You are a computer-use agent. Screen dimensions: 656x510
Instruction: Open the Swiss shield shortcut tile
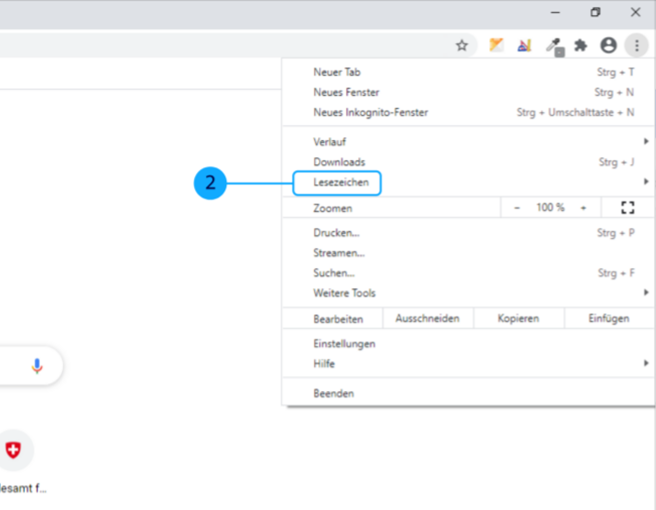point(13,450)
